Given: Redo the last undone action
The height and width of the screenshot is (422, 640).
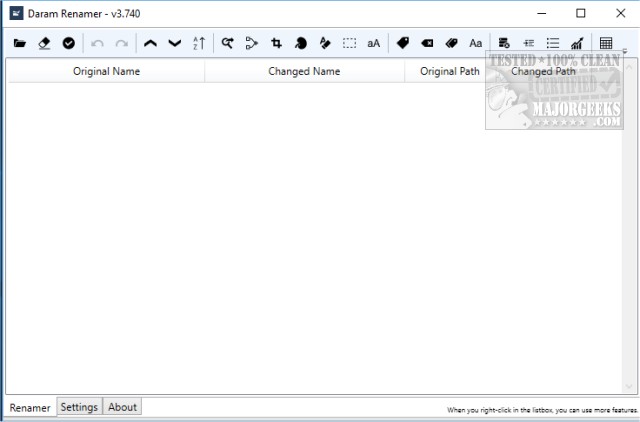Looking at the screenshot, I should 122,43.
